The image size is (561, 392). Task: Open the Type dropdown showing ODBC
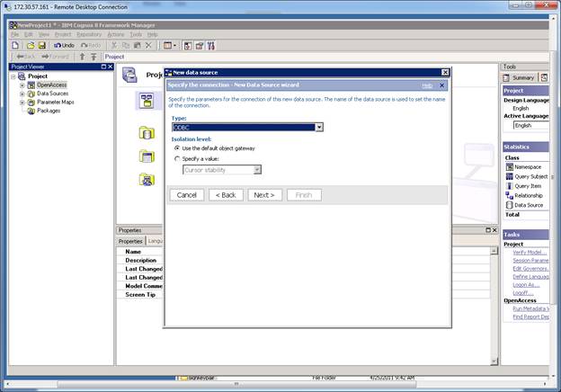click(318, 128)
